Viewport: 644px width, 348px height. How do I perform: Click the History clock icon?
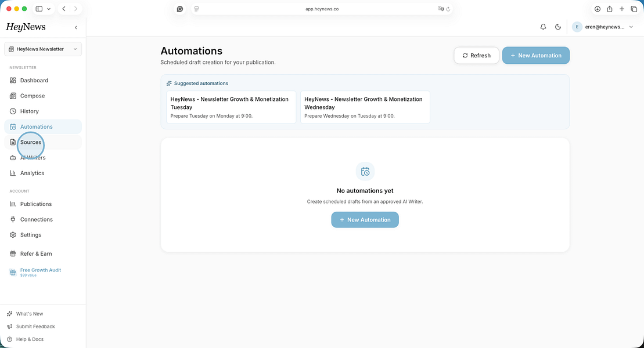pyautogui.click(x=13, y=111)
